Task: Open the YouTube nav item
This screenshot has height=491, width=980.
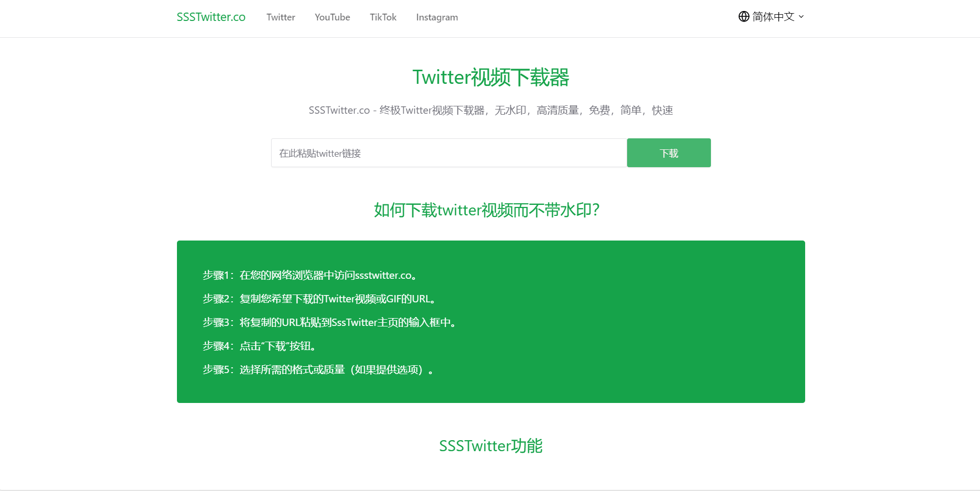Action: (x=332, y=17)
